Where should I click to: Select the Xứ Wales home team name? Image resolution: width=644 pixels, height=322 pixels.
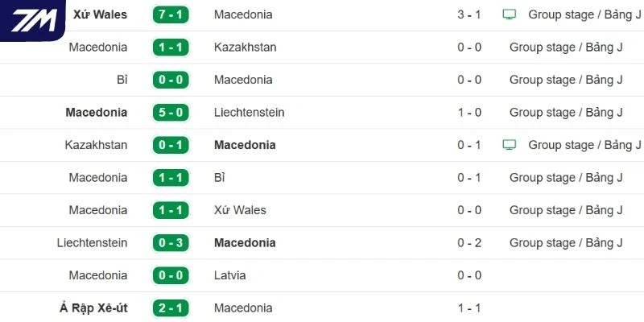coord(100,14)
